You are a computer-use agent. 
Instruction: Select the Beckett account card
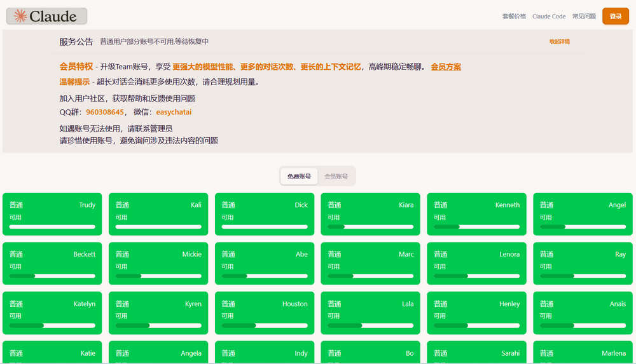click(52, 264)
